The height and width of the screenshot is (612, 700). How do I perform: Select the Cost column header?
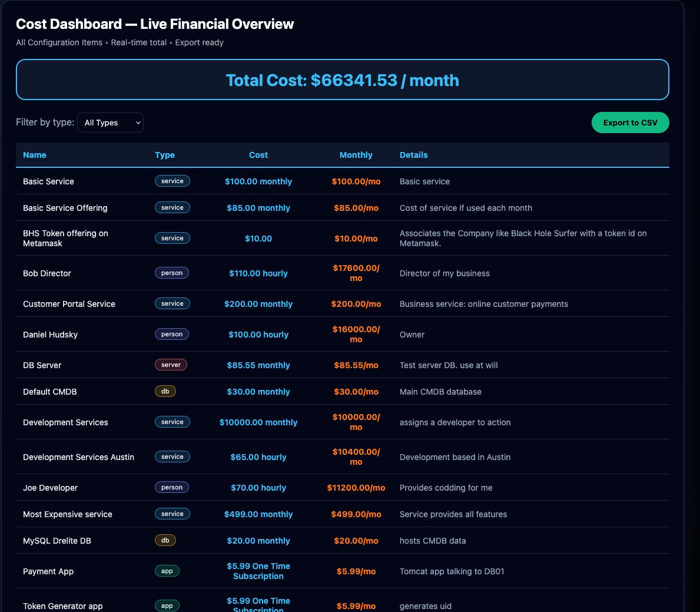(258, 155)
